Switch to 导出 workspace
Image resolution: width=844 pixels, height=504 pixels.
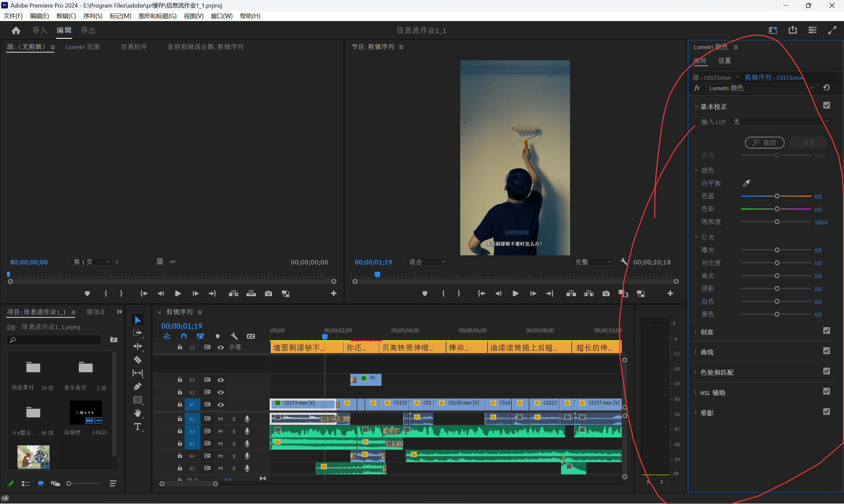pyautogui.click(x=88, y=30)
